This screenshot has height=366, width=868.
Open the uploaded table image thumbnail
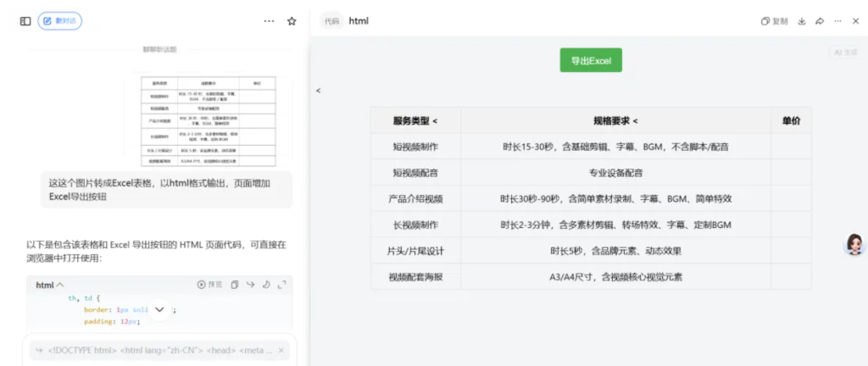point(208,119)
